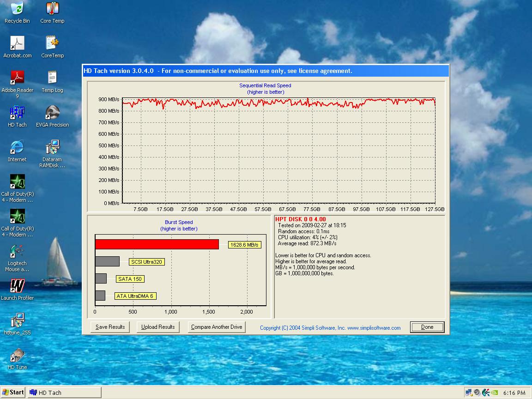Image resolution: width=532 pixels, height=399 pixels.
Task: Click the Upload Results button
Action: 158,327
